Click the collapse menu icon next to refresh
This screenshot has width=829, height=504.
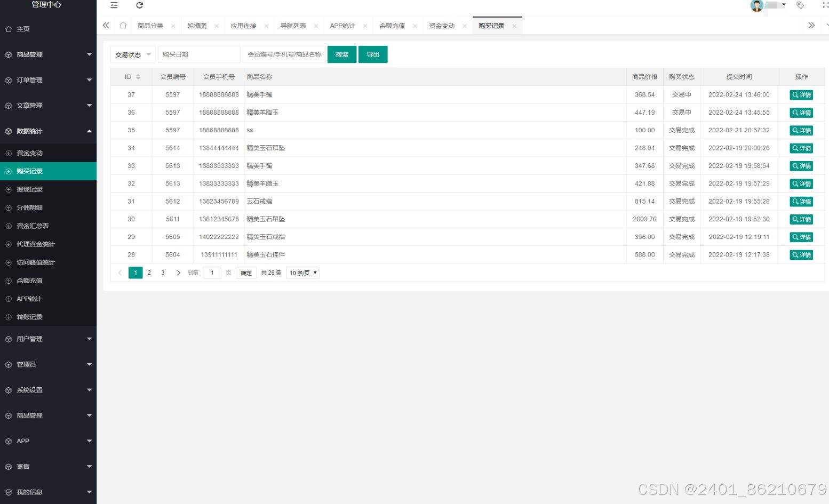click(x=114, y=5)
